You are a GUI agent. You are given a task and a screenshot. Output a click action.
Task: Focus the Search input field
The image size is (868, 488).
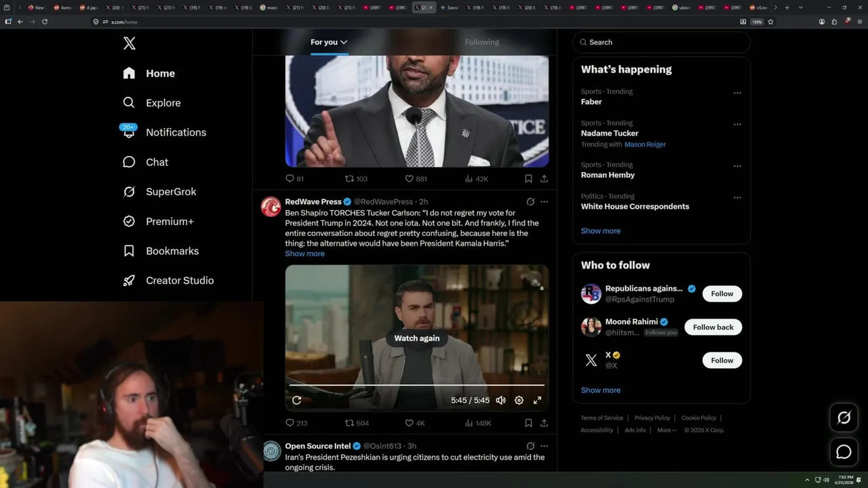pyautogui.click(x=661, y=42)
